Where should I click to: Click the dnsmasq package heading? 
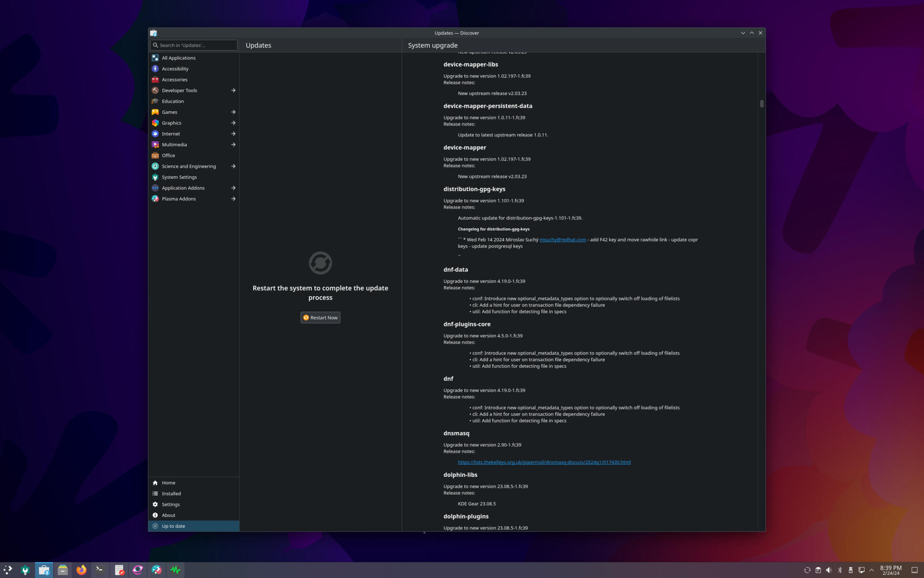[x=456, y=433]
